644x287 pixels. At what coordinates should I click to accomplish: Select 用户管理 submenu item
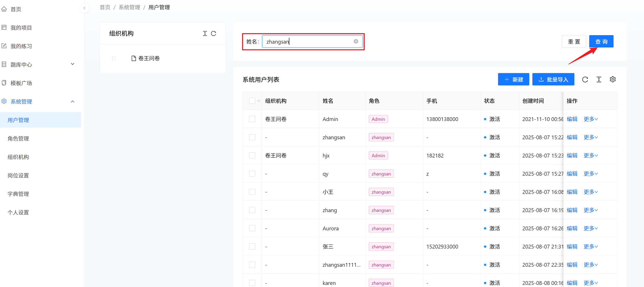click(40, 120)
